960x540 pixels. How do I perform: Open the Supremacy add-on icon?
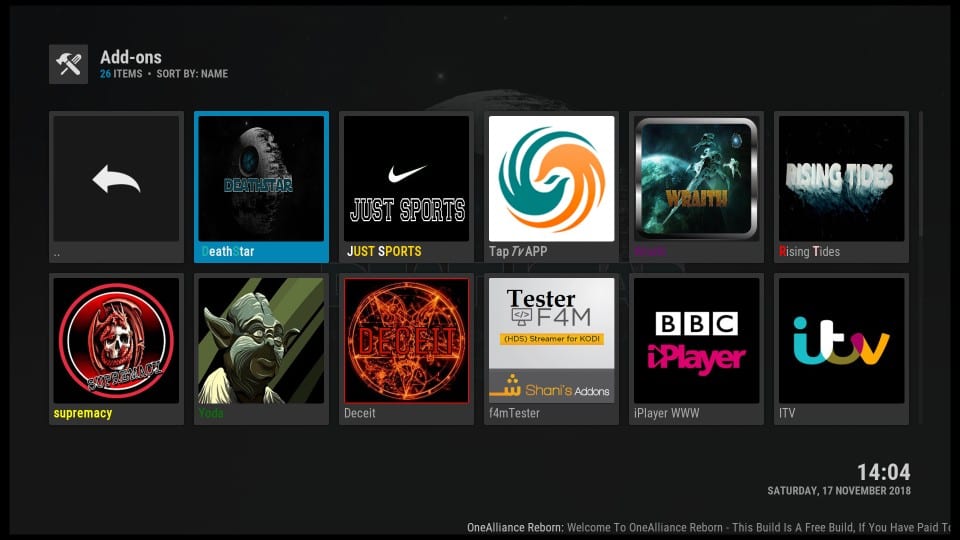pos(116,340)
